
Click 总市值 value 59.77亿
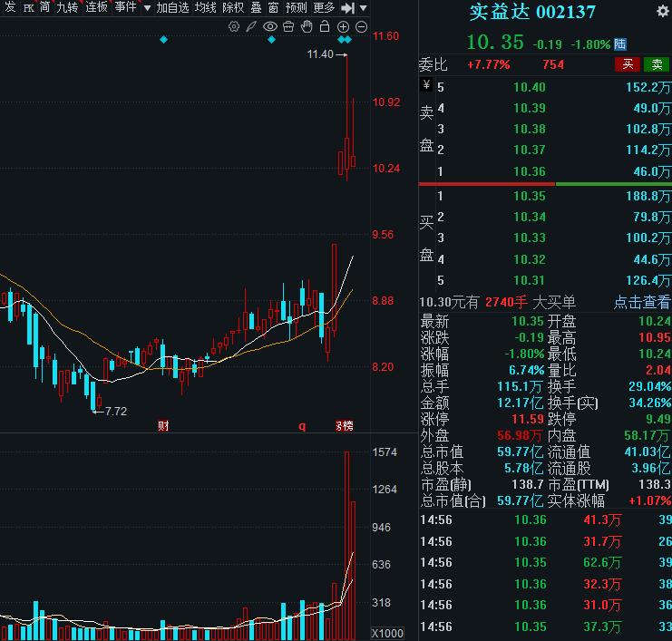[520, 452]
